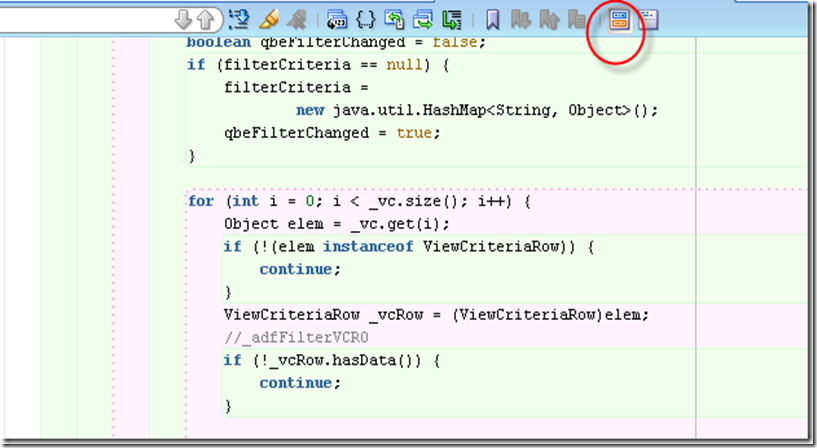817x448 pixels.
Task: Click the greyed clear highlights icon
Action: pyautogui.click(x=297, y=20)
